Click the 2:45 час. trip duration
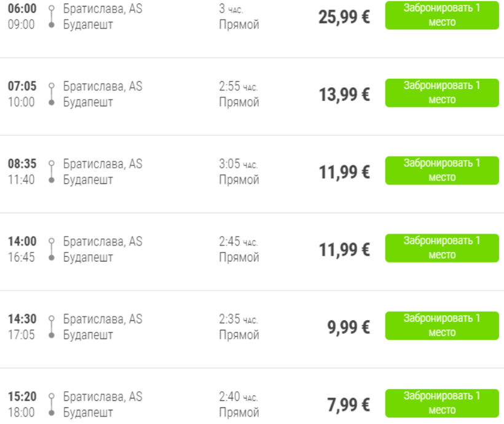The height and width of the screenshot is (424, 504). coord(238,241)
